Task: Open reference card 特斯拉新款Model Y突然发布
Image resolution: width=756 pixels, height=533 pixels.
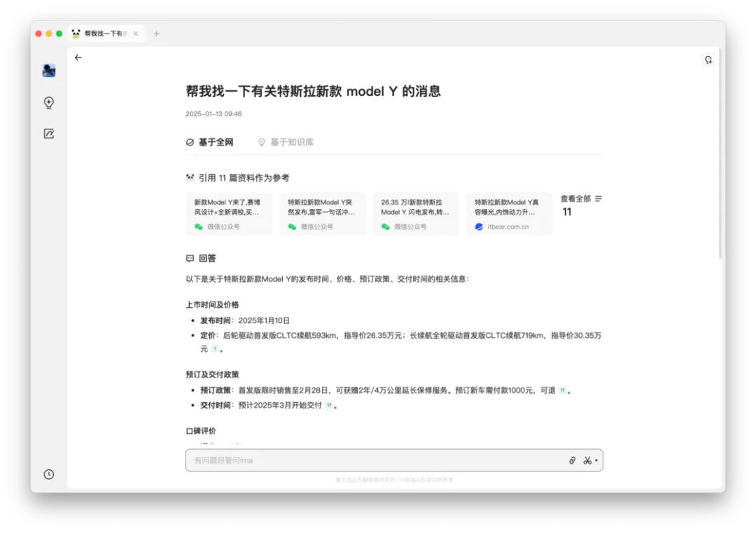Action: [x=323, y=214]
